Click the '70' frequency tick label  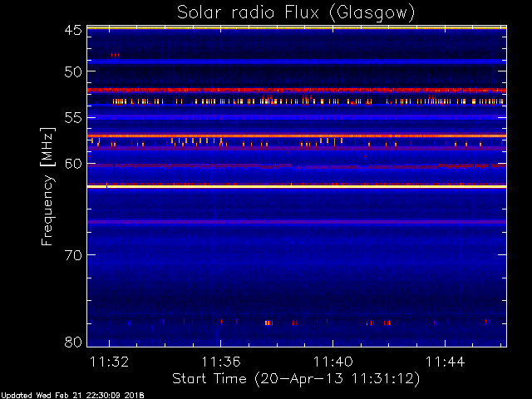[x=73, y=255]
